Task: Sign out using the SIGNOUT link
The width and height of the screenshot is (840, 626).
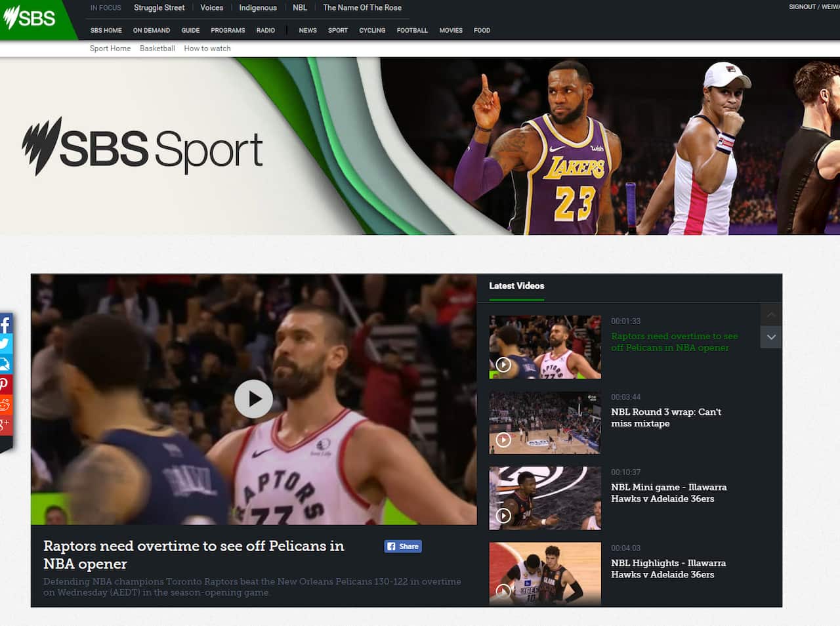Action: pos(802,7)
